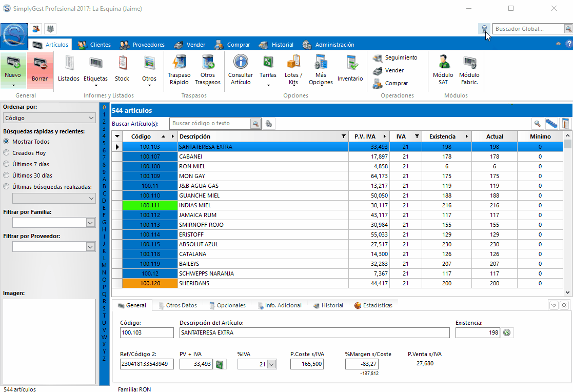The width and height of the screenshot is (573, 392).
Task: Launch Traspaso Rápido
Action: tap(179, 70)
